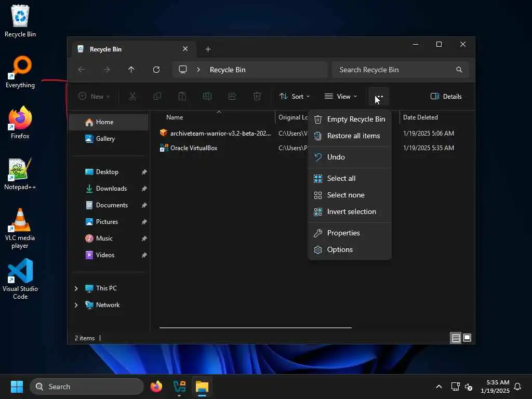532x399 pixels.
Task: Open Pictures in navigation pane
Action: point(109,221)
